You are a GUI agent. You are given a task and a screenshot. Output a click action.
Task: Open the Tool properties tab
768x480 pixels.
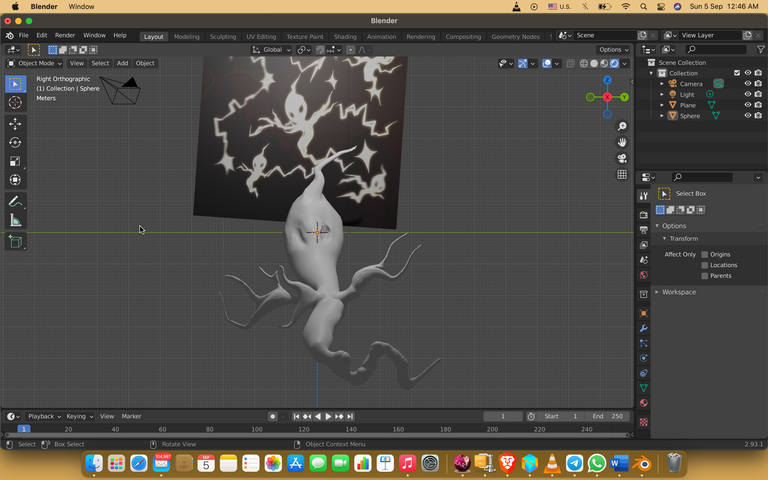pos(644,196)
